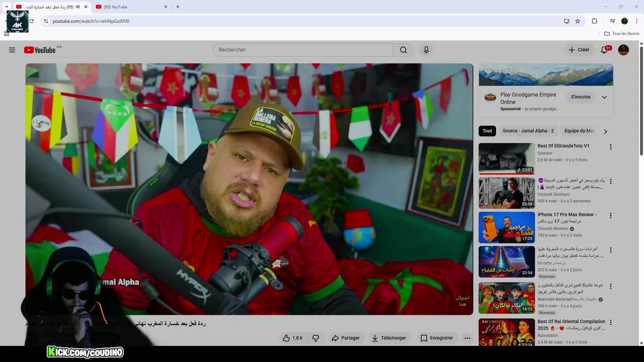Image resolution: width=644 pixels, height=362 pixels.
Task: Click the Créer button
Action: tap(579, 50)
